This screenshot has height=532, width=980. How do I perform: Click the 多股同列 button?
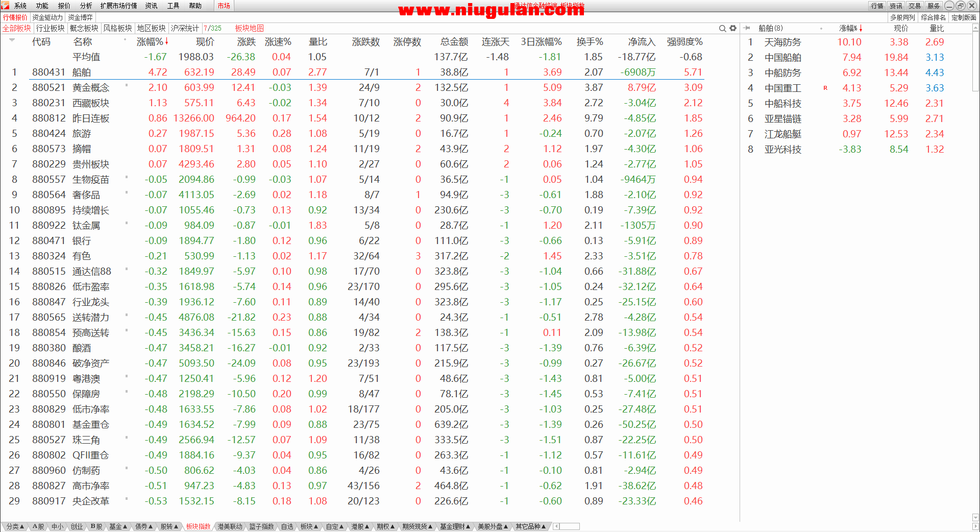point(902,17)
